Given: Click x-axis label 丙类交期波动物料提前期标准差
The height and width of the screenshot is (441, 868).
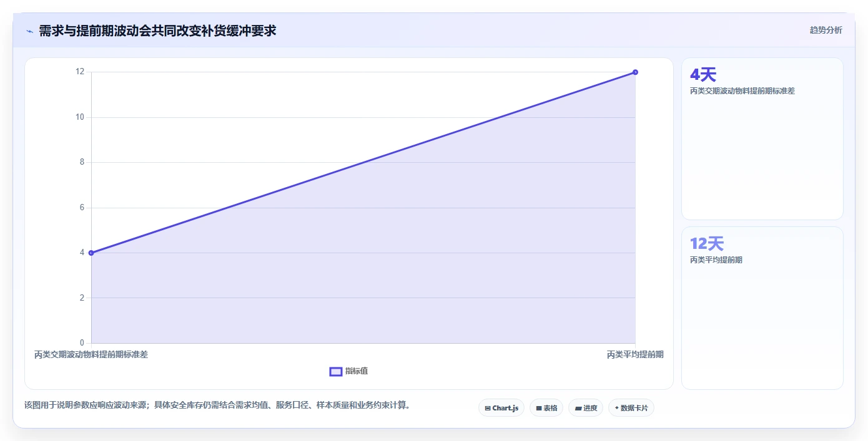Looking at the screenshot, I should (x=91, y=354).
